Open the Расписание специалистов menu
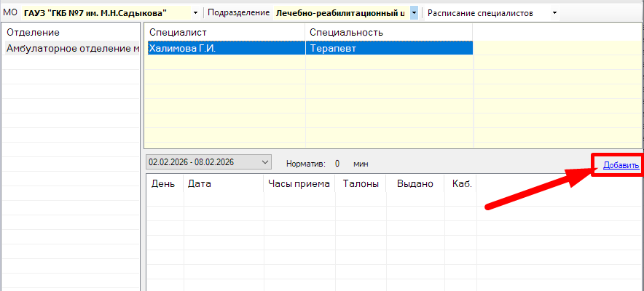This screenshot has width=644, height=291. (x=492, y=13)
